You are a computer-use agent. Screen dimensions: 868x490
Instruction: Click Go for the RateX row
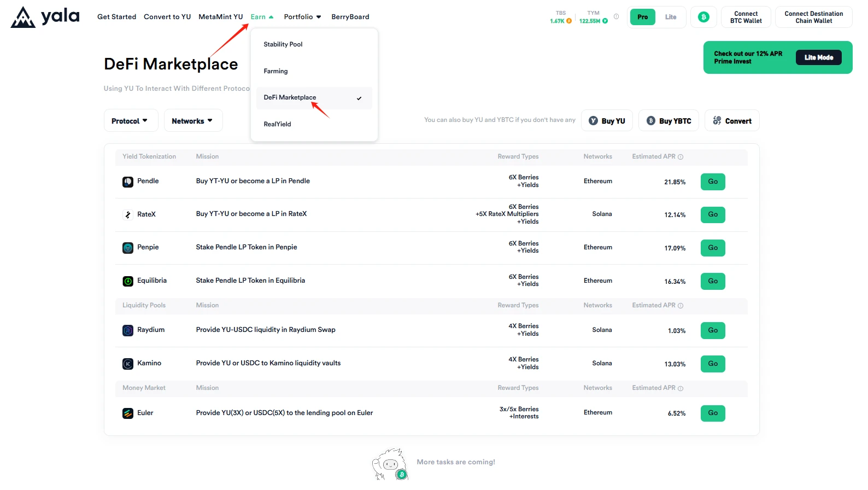coord(713,215)
